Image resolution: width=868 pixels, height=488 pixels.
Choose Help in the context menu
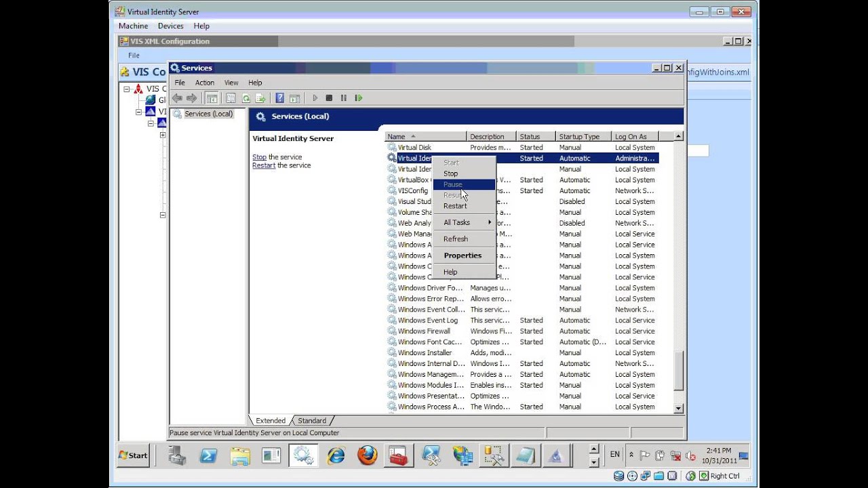464,272
